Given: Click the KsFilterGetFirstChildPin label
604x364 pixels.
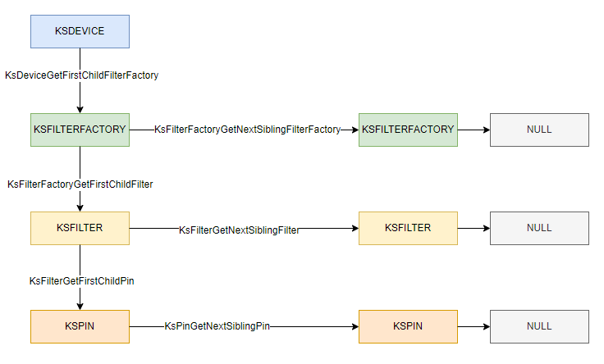Looking at the screenshot, I should click(82, 281).
